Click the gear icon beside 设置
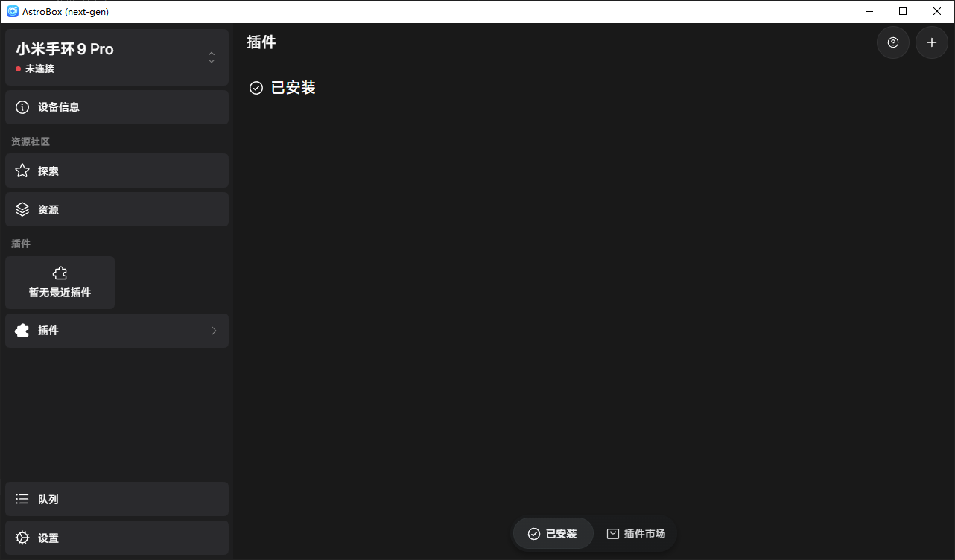The width and height of the screenshot is (955, 560). 22,538
